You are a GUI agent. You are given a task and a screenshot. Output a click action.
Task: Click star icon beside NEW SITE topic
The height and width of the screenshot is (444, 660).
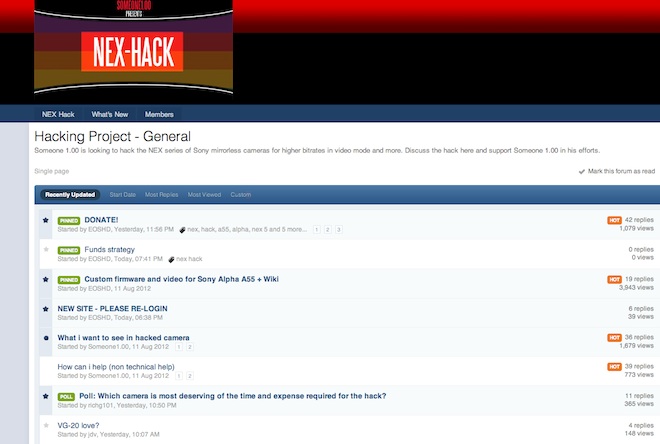pos(46,309)
